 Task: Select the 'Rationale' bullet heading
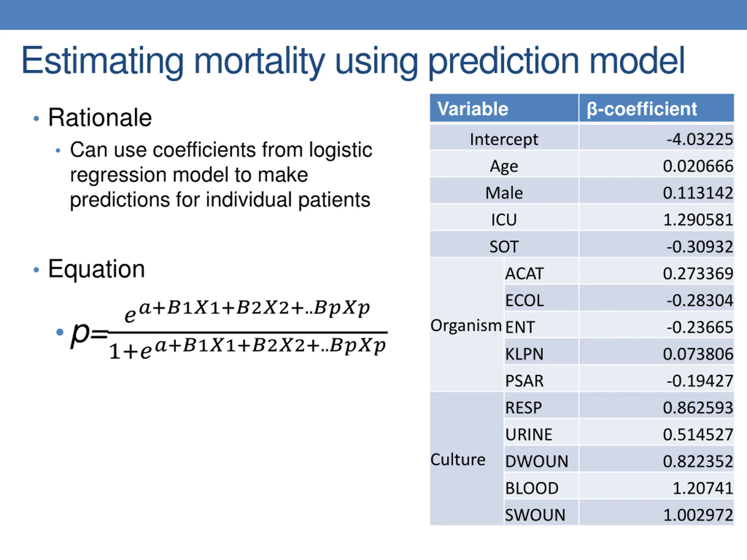(x=100, y=118)
